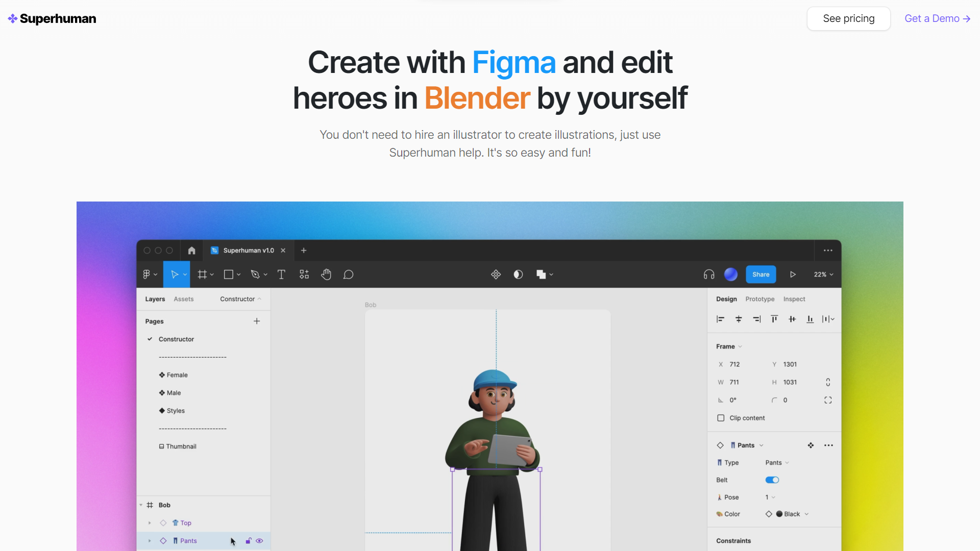Select the Thumbnail page

click(178, 446)
